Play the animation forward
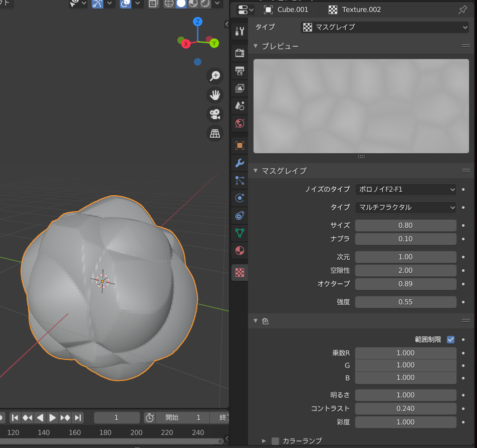The width and height of the screenshot is (477, 448). click(52, 417)
